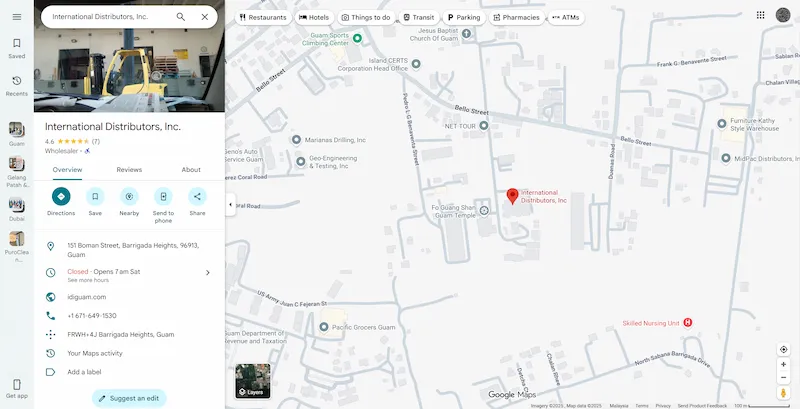Click the MidPac Distributors marker
The height and width of the screenshot is (409, 800).
pyautogui.click(x=726, y=158)
